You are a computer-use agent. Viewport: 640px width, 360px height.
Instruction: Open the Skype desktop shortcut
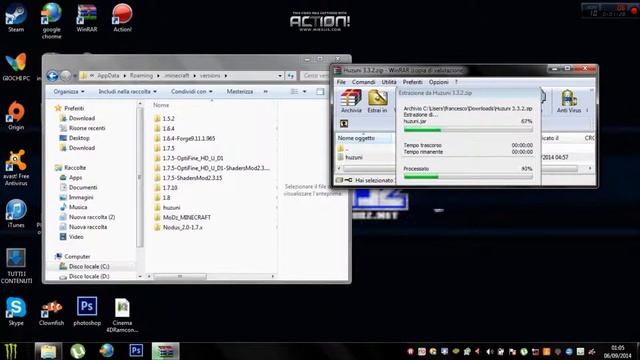coord(16,311)
